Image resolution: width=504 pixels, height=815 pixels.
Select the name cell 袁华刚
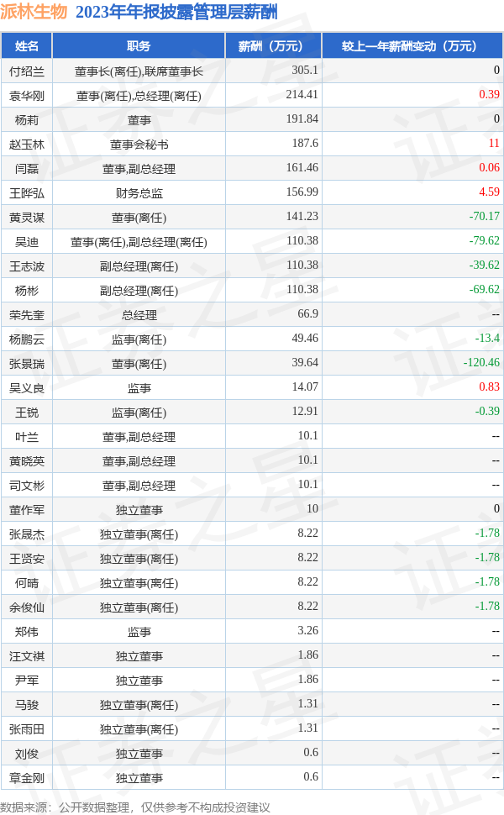pyautogui.click(x=27, y=96)
